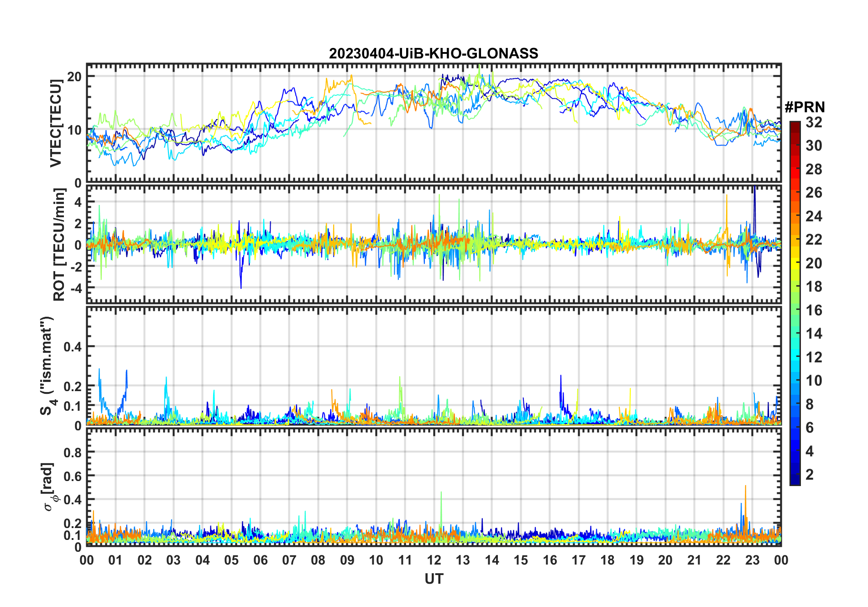Click the PRN color bar gradient

tap(795, 303)
